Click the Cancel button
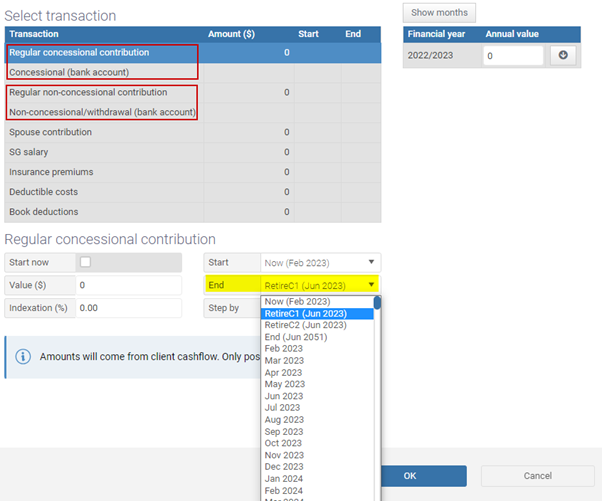This screenshot has height=501, width=602. click(537, 476)
